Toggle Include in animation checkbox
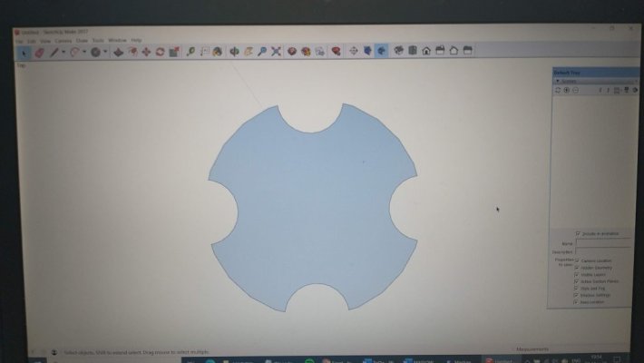644x363 pixels. pos(578,233)
